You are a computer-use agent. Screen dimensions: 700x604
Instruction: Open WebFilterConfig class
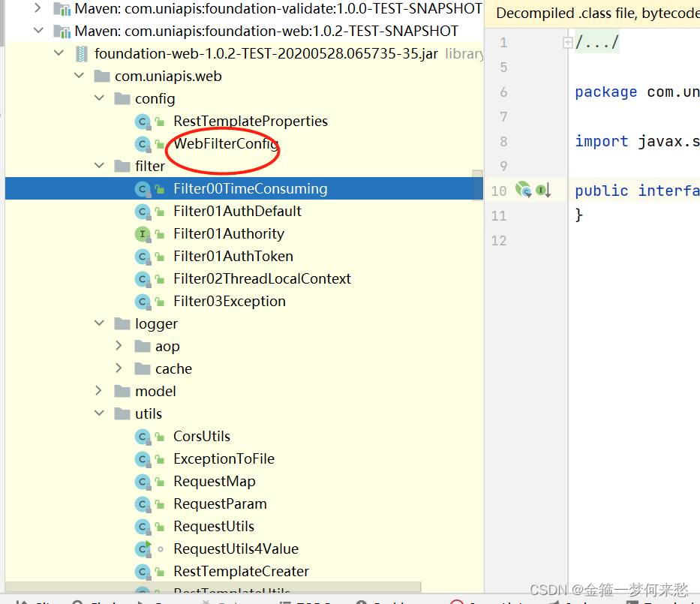tap(226, 144)
